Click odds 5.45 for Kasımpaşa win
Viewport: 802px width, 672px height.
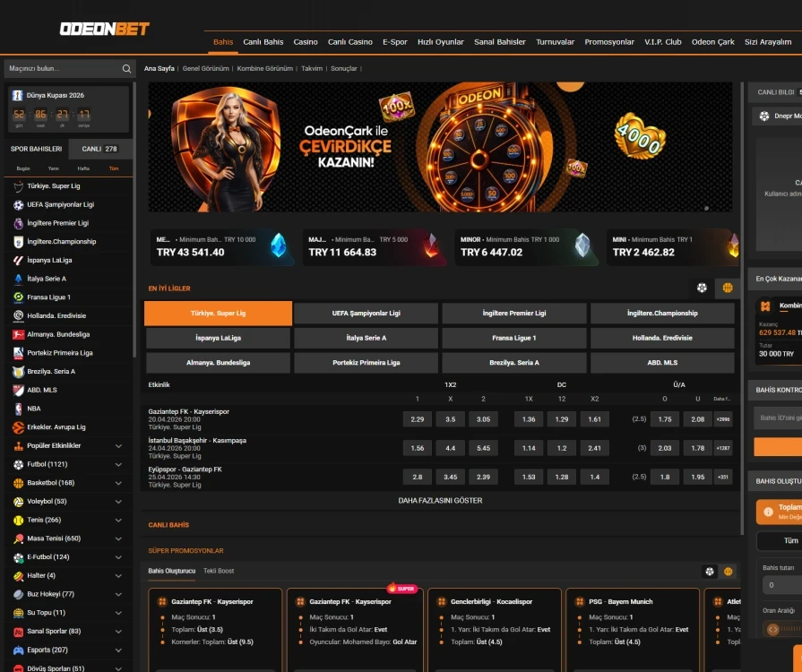click(483, 448)
